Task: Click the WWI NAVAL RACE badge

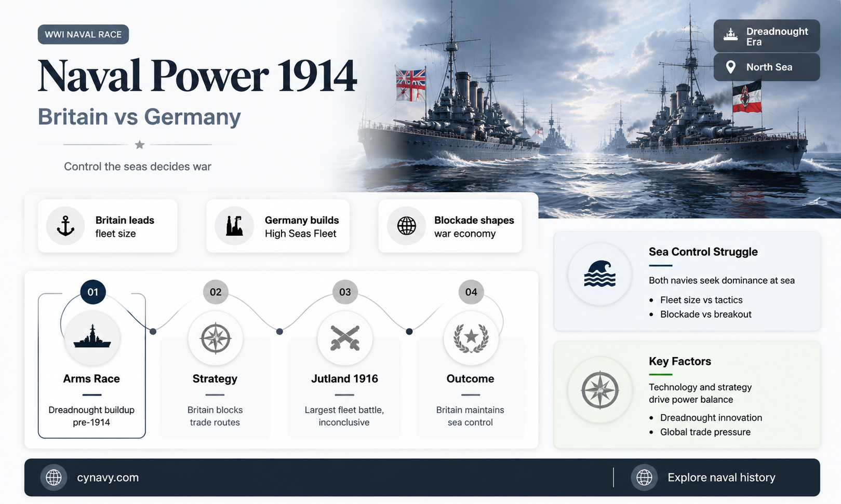Action: (83, 34)
